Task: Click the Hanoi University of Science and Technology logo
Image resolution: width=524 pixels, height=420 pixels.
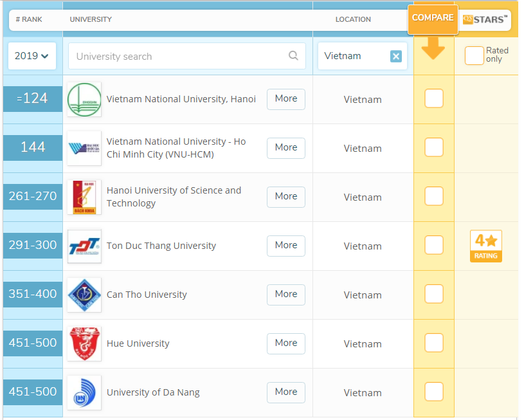Action: [84, 197]
